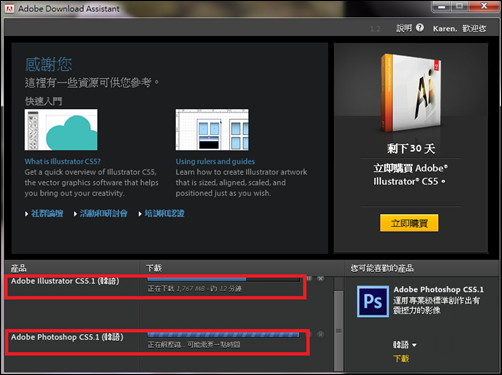Open the cloud thumbnail for What is Illustrator
The width and height of the screenshot is (502, 375).
61,130
